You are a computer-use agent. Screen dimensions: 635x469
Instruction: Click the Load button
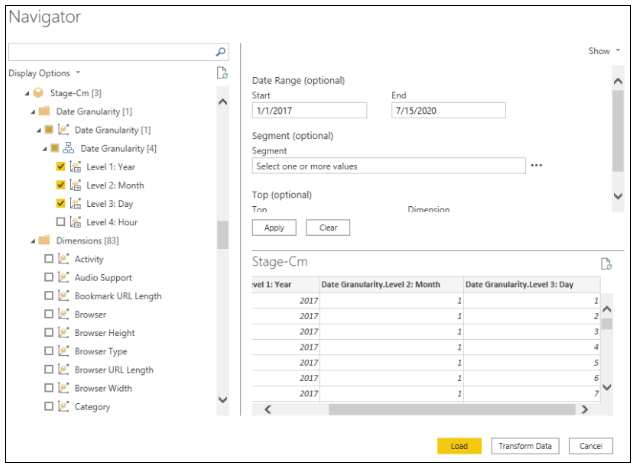(x=459, y=446)
